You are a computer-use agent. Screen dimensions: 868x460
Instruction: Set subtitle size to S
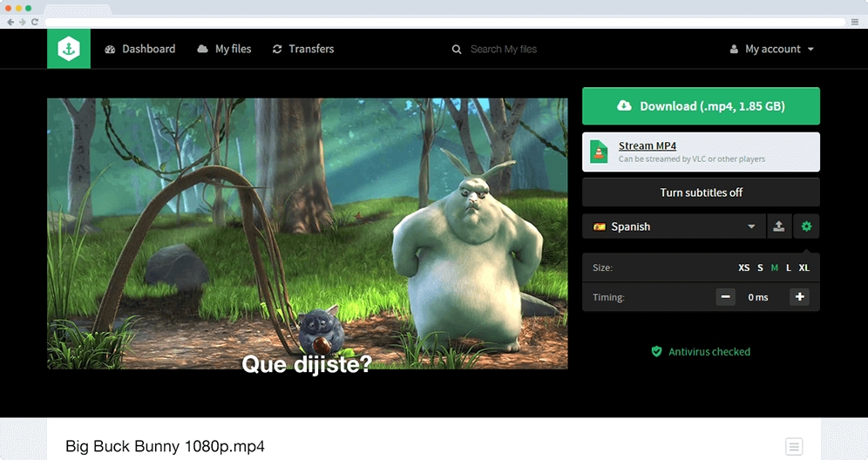pyautogui.click(x=760, y=267)
